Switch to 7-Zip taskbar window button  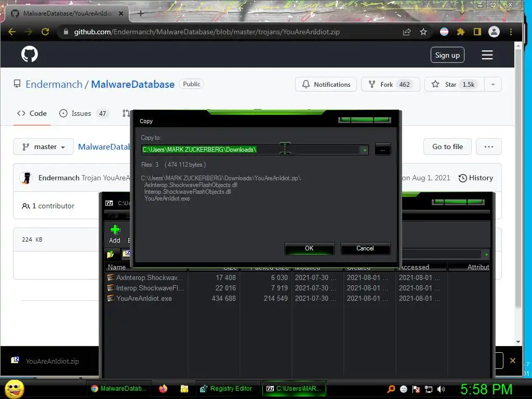click(294, 389)
